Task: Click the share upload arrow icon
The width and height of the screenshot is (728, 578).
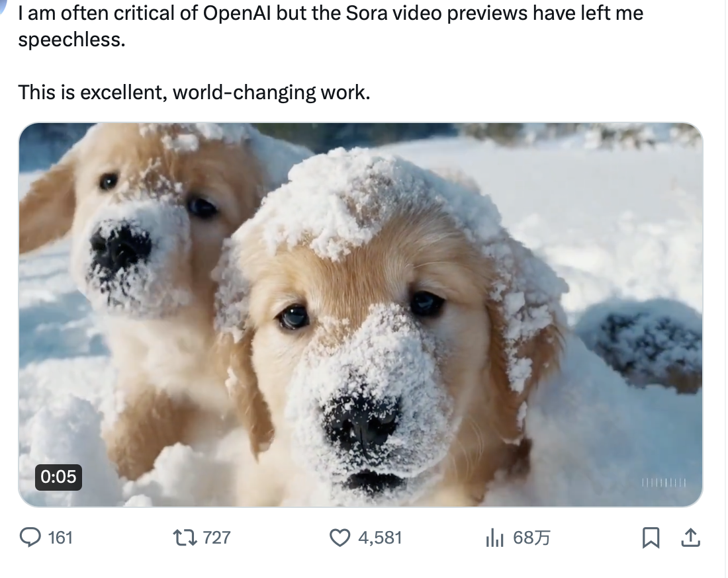Action: coord(690,538)
